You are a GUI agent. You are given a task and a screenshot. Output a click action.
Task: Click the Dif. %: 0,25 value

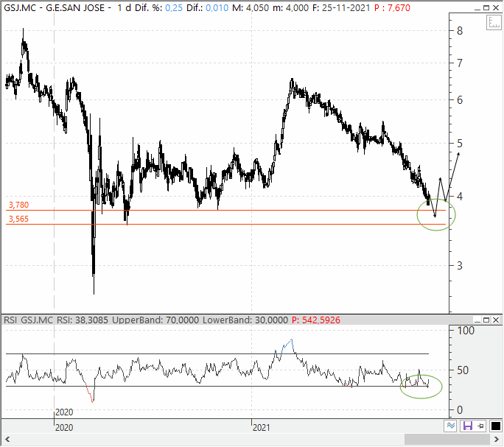click(158, 7)
